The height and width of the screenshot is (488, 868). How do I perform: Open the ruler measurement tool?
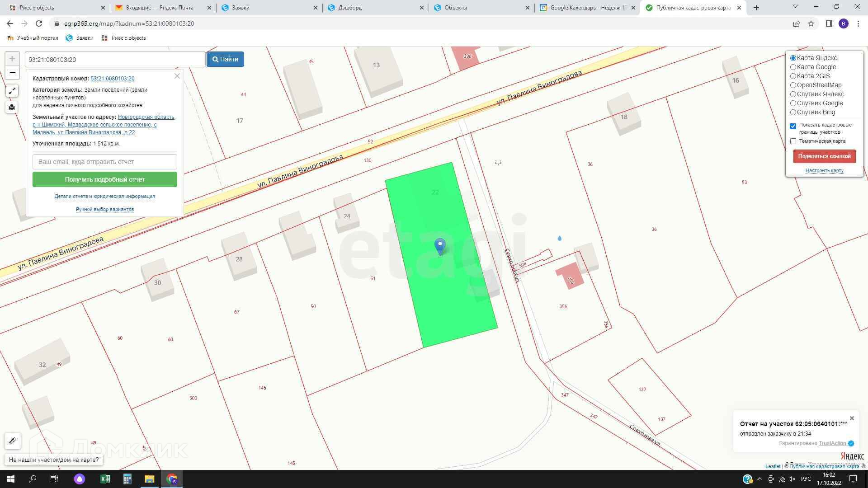coord(13,441)
